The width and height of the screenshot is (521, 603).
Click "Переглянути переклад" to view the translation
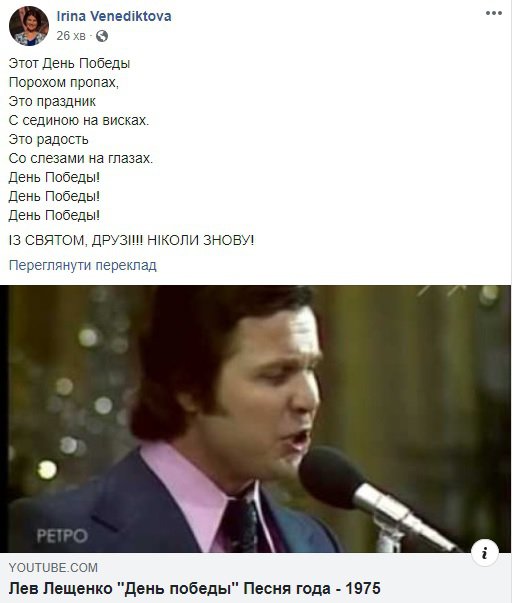[x=83, y=265]
